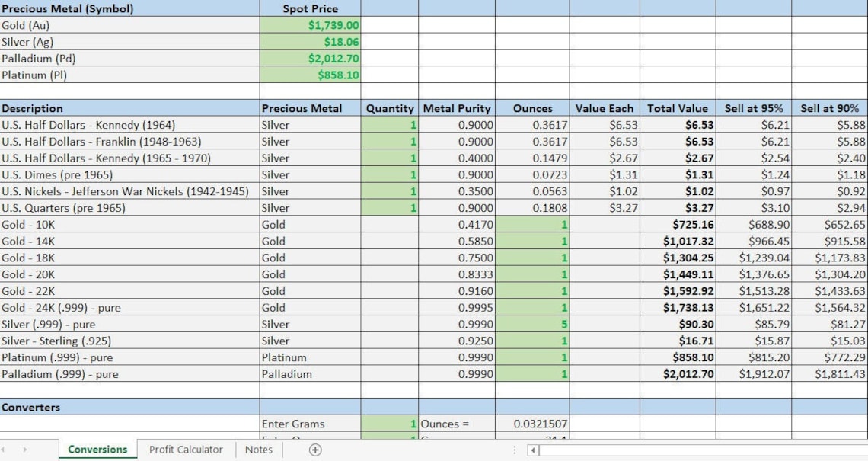Select the ounces cell for Silver (.999) pure
This screenshot has height=461, width=868.
tap(532, 324)
